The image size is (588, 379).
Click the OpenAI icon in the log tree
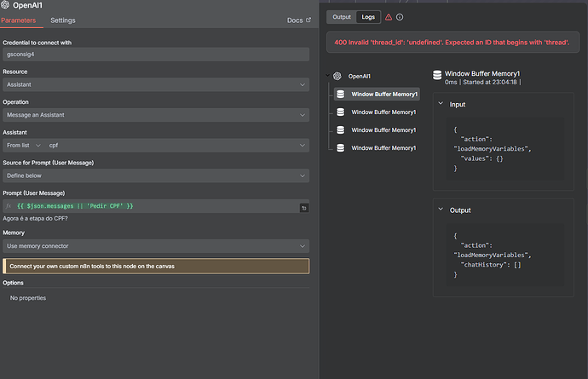(337, 76)
